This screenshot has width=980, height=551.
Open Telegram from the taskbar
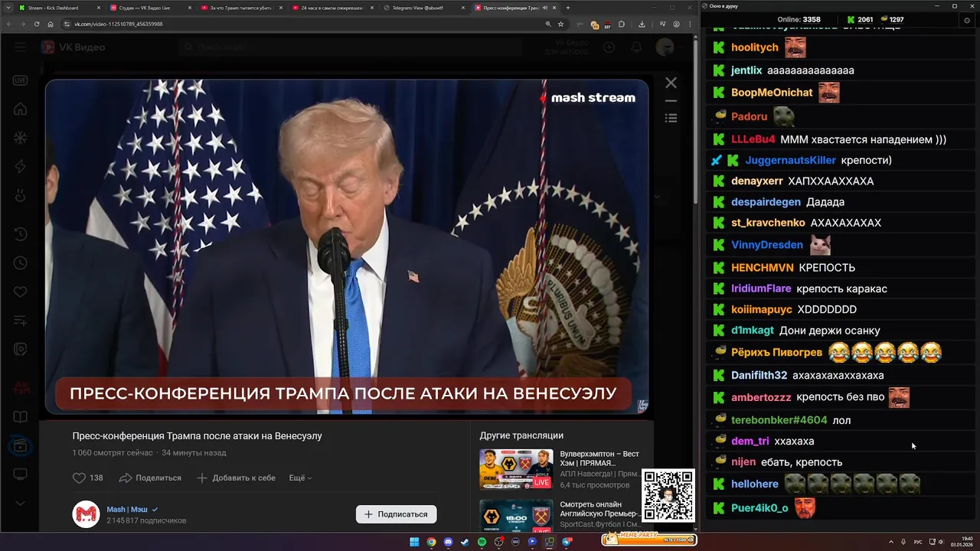tap(567, 542)
